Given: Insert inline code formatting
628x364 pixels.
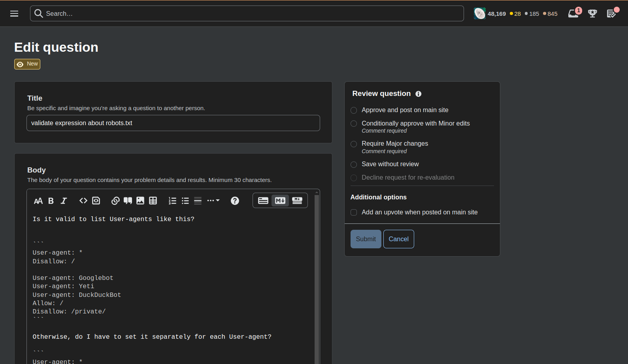Looking at the screenshot, I should coord(83,201).
